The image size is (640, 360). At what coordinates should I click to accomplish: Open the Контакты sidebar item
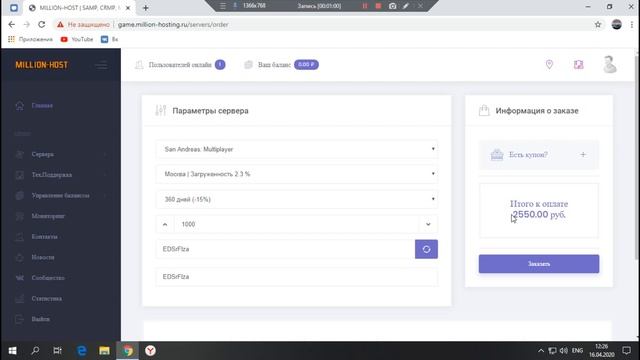click(44, 237)
